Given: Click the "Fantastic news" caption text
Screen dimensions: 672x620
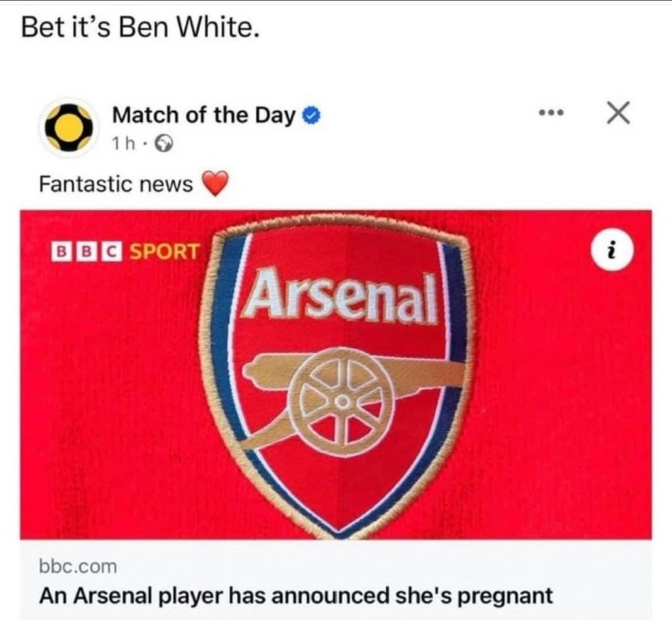Looking at the screenshot, I should pos(116,184).
